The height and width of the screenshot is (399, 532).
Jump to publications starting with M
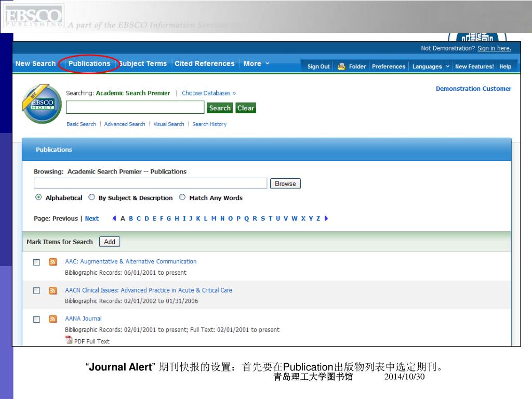point(214,219)
